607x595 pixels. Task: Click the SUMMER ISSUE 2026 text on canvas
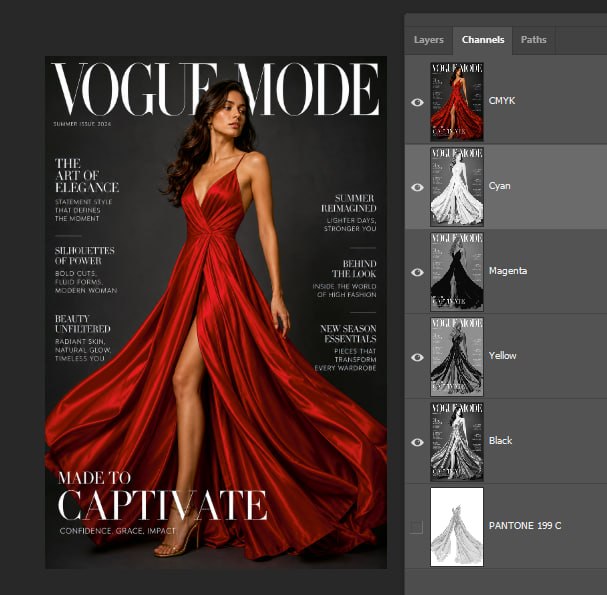tap(82, 124)
